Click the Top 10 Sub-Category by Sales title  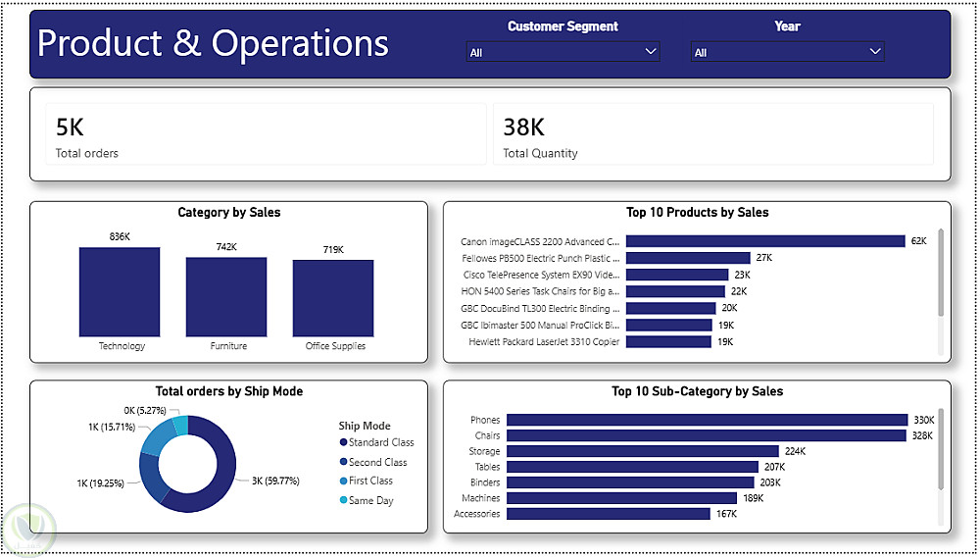pyautogui.click(x=698, y=391)
